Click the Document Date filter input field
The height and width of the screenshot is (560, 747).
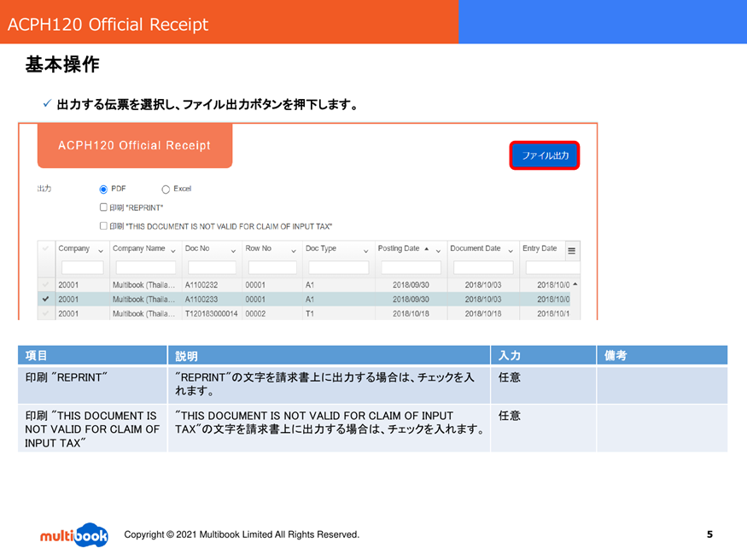483,267
